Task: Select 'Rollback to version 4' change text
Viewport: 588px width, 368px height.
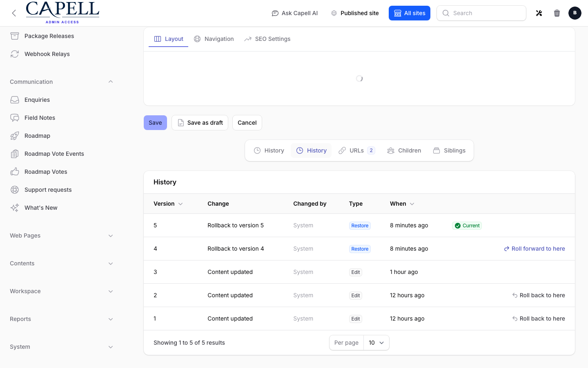Action: [x=236, y=249]
